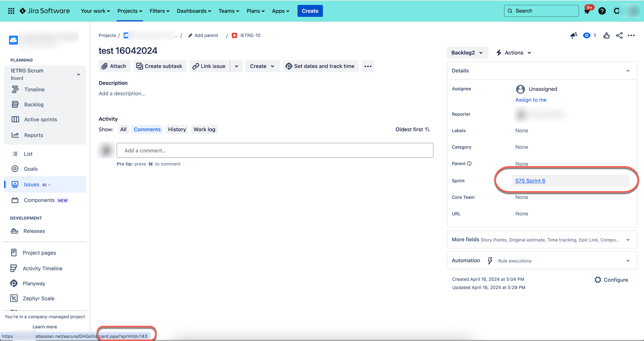Open the S7S Sprint 6 link
644x341 pixels.
[530, 181]
